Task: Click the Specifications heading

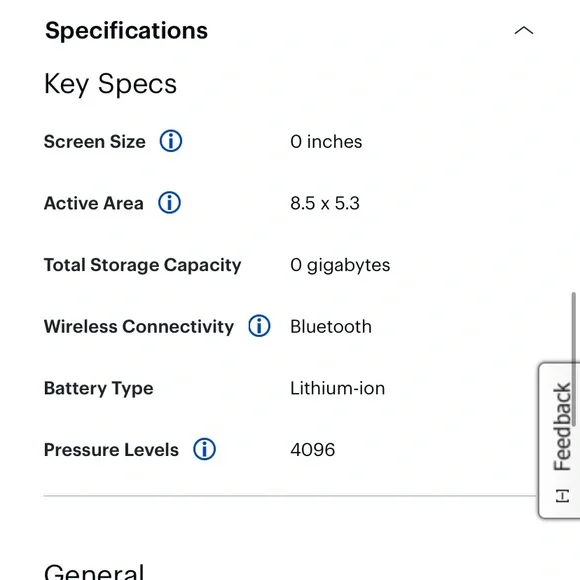Action: point(126,30)
